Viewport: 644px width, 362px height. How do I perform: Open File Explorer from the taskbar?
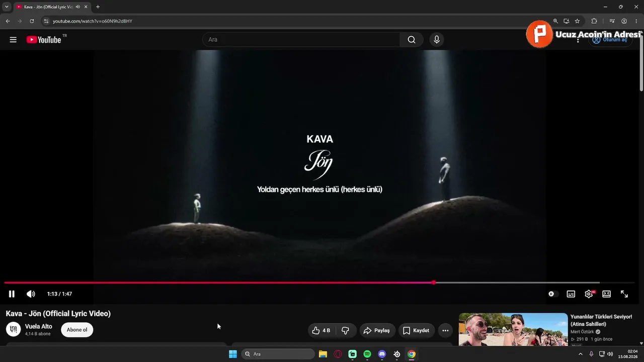pyautogui.click(x=323, y=354)
